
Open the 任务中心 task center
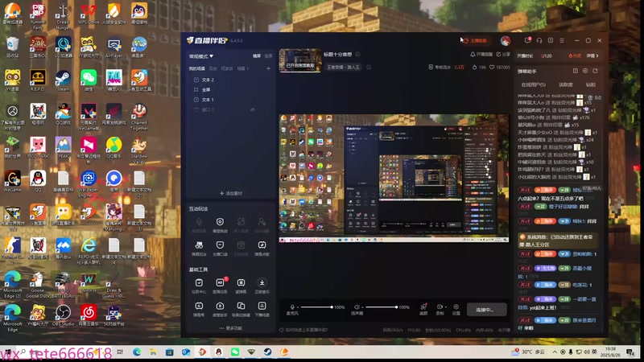199,286
